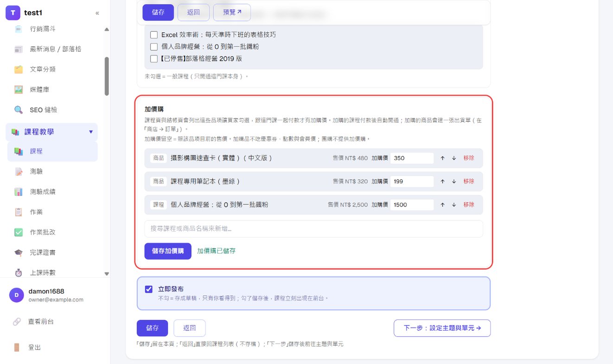Check the 【已停售】部落格經營 2019 版 checkbox
The height and width of the screenshot is (364, 613).
tap(154, 59)
